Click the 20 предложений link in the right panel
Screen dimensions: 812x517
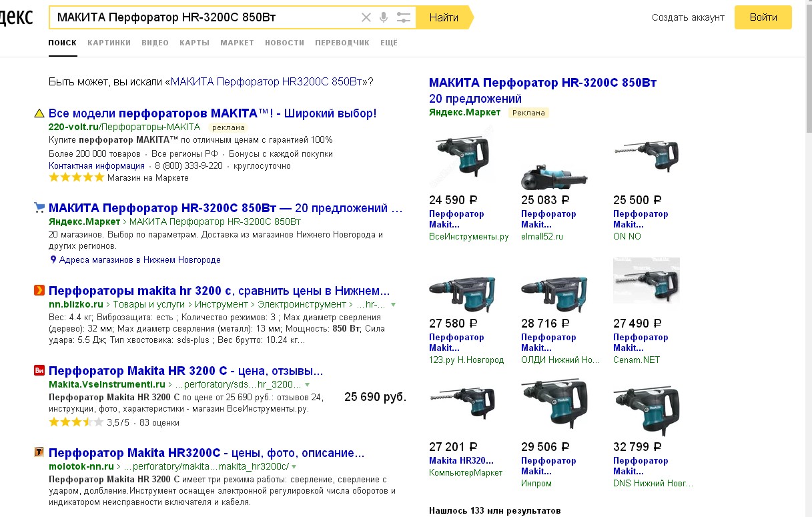475,99
